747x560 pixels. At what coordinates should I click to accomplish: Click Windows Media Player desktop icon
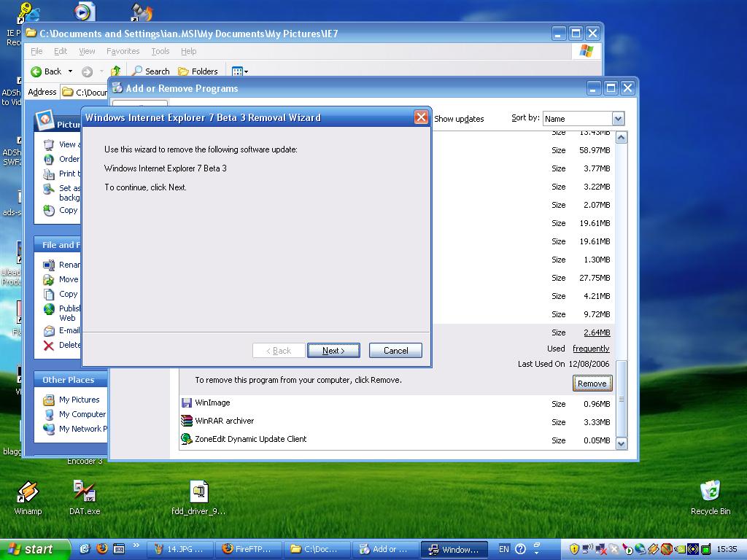85,12
